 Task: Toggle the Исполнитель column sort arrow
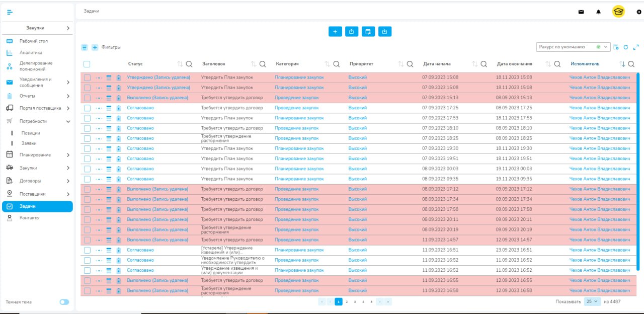coord(622,64)
